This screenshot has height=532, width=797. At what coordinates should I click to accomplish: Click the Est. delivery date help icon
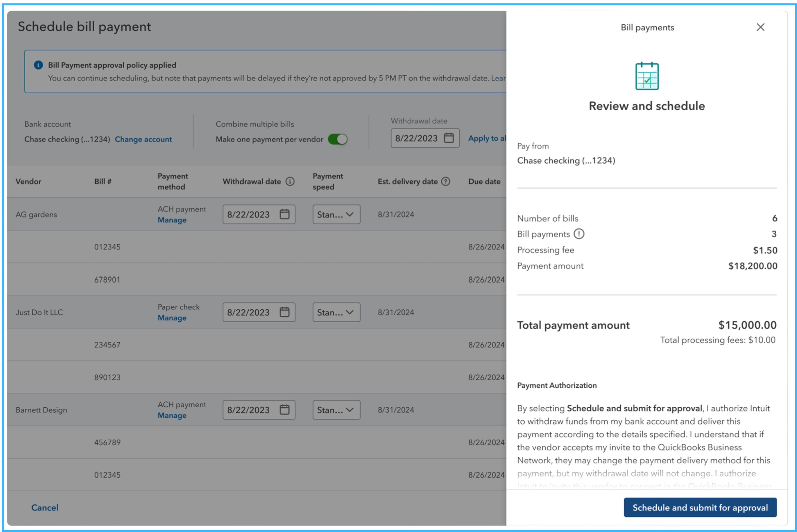pyautogui.click(x=446, y=182)
